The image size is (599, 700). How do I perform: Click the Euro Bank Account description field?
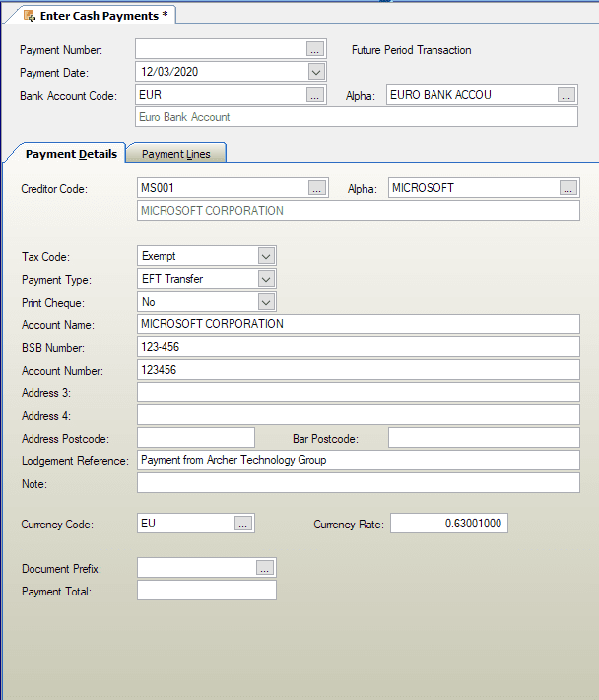point(357,117)
